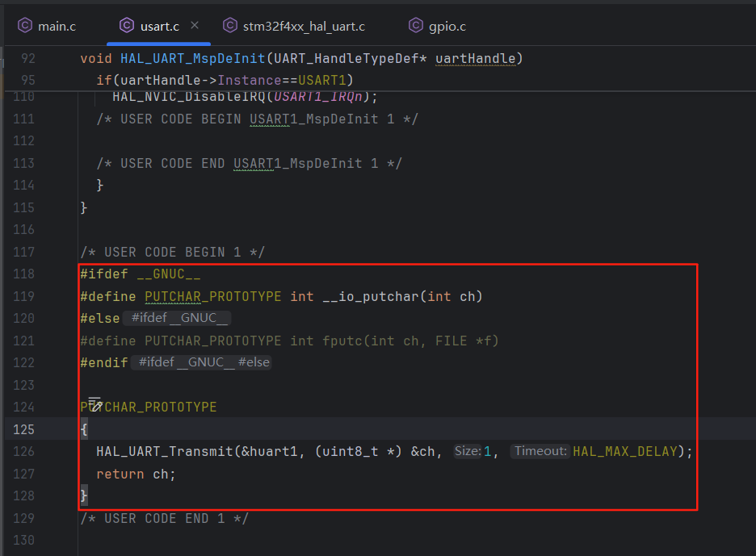Click the '#ifdef __GNUC__ #else' hint after #endif

click(x=201, y=362)
